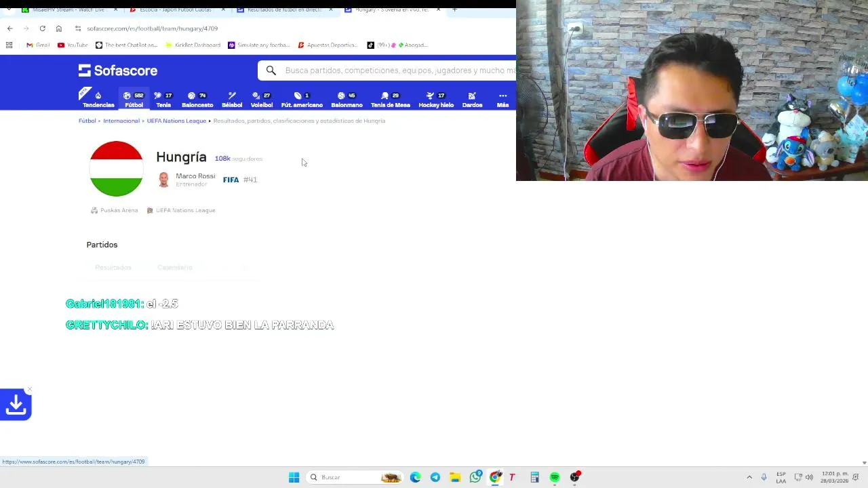The image size is (868, 488).
Task: Expand the Más sports menu
Action: coord(502,100)
